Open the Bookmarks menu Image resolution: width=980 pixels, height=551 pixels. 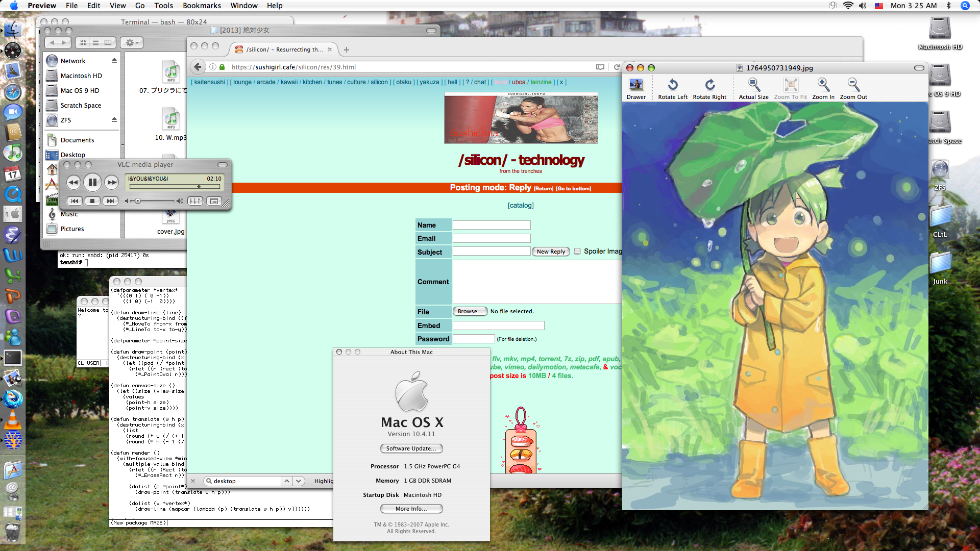202,6
